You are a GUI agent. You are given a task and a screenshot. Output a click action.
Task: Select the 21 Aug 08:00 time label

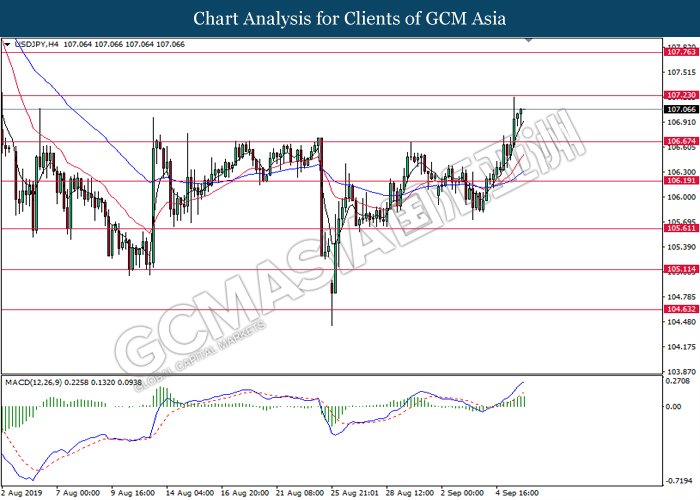pyautogui.click(x=299, y=492)
